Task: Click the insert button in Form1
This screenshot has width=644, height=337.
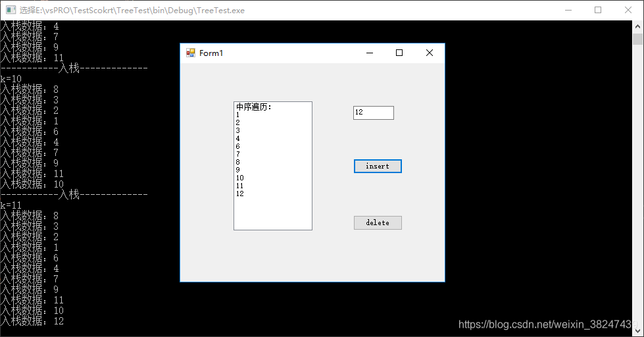Action: (x=378, y=166)
